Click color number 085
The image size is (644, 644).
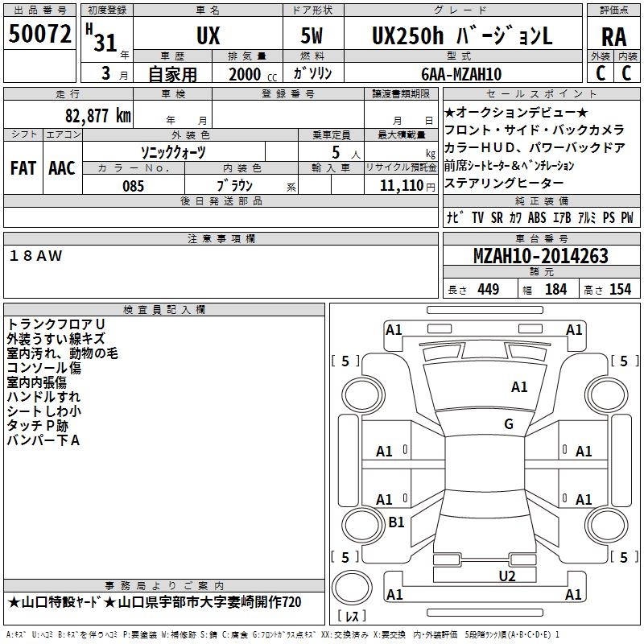pyautogui.click(x=133, y=185)
